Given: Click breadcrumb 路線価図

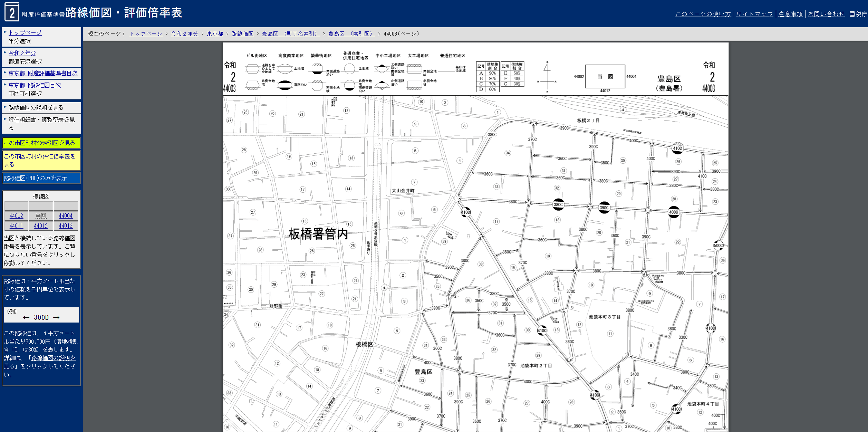Looking at the screenshot, I should pyautogui.click(x=242, y=34).
